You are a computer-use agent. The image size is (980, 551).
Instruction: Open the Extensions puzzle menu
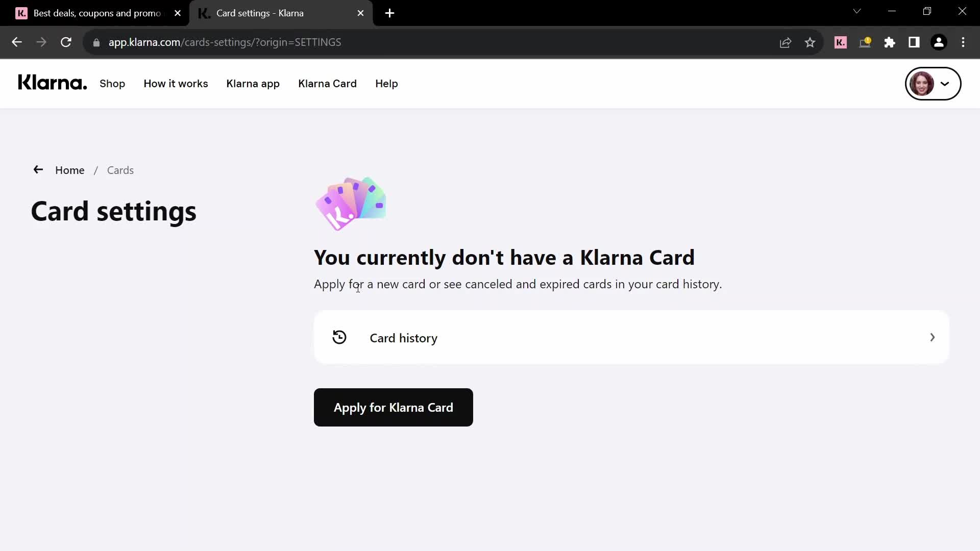point(890,42)
